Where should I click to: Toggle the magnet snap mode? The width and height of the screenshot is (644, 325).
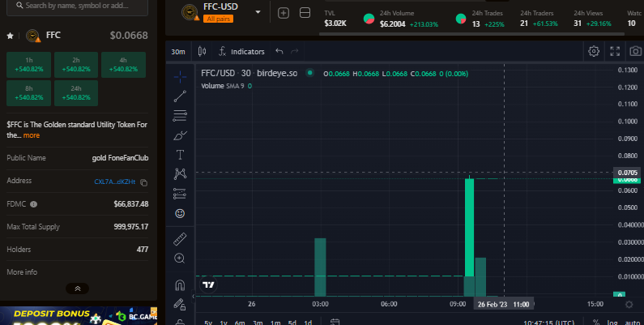tap(180, 284)
